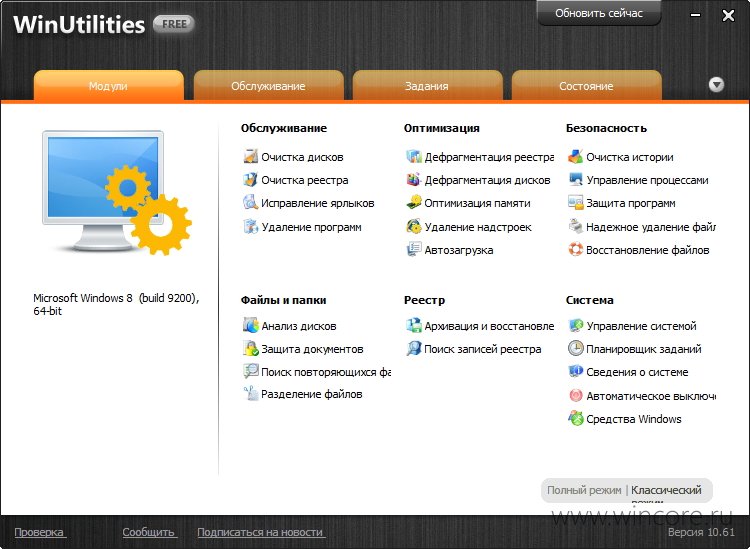The width and height of the screenshot is (750, 549).
Task: Select the Состояние tab
Action: pos(586,86)
